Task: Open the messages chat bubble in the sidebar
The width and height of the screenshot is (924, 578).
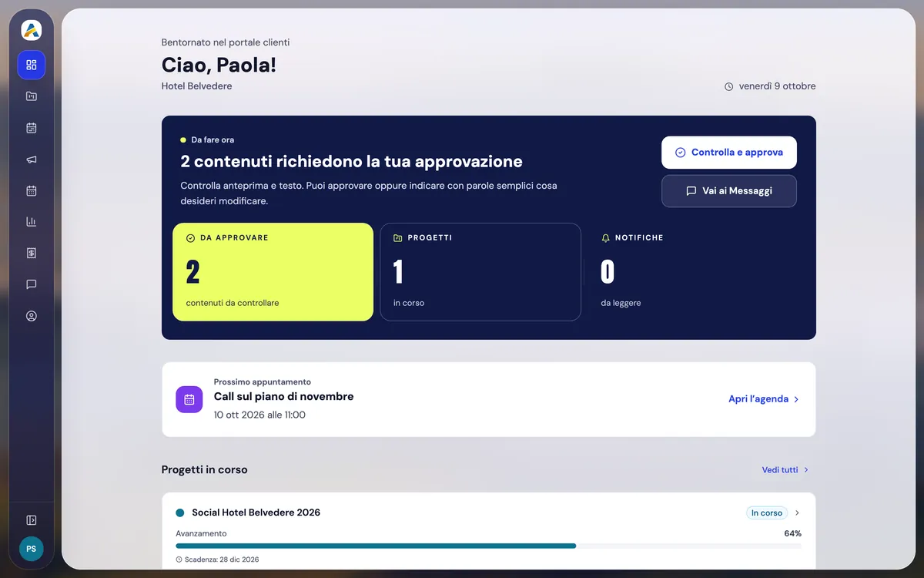Action: tap(32, 284)
